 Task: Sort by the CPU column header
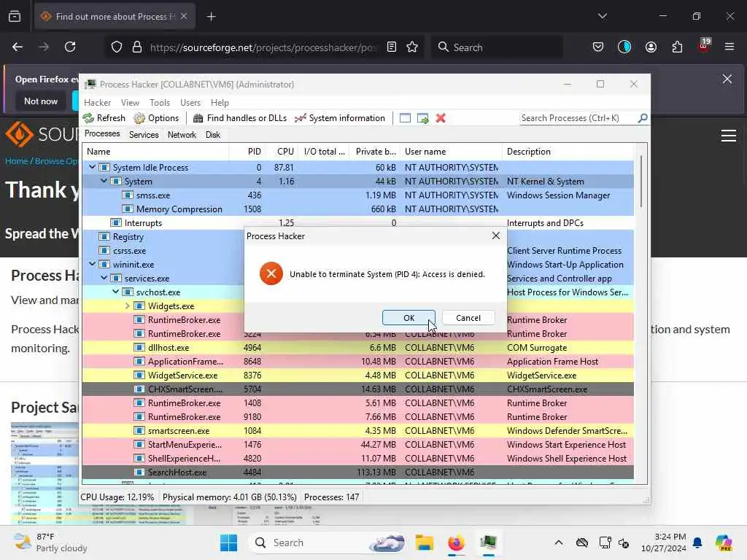[285, 152]
